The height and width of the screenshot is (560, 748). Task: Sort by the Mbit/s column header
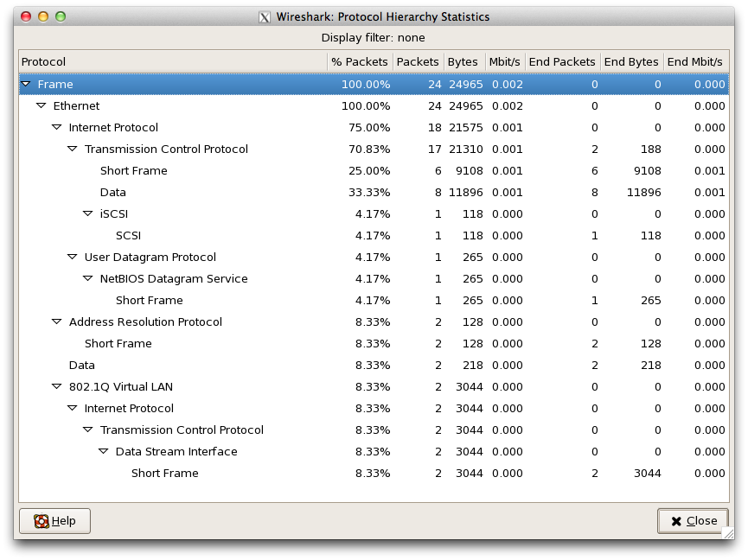(x=505, y=62)
